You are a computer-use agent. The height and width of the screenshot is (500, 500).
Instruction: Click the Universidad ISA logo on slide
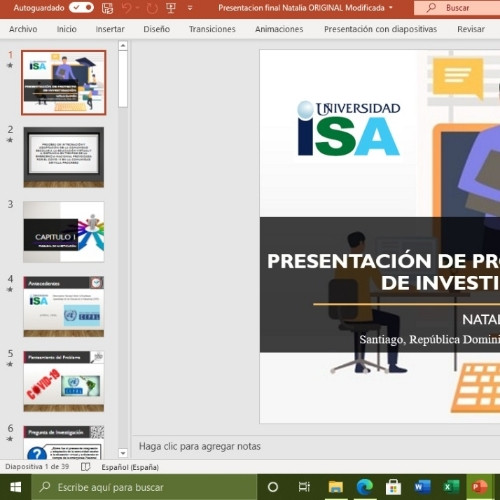(349, 129)
